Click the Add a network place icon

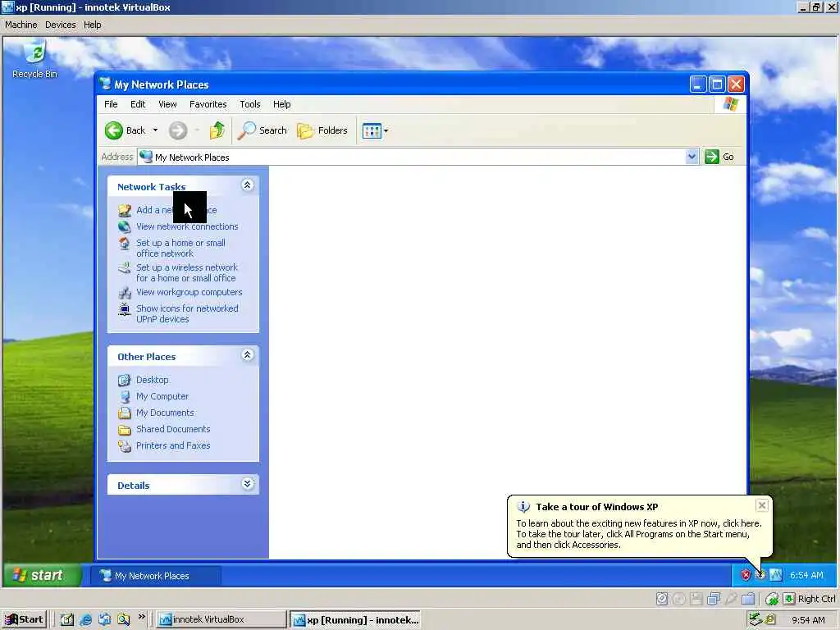(125, 210)
